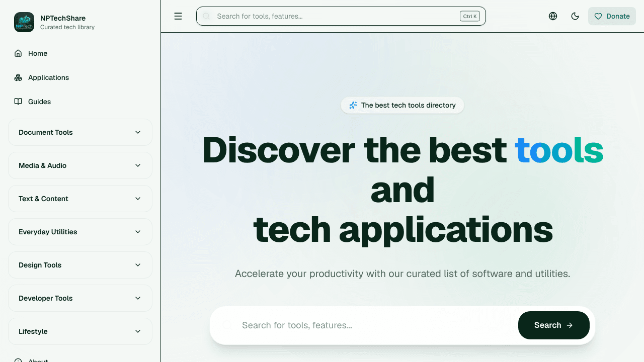The image size is (644, 362).
Task: Open Guides in the sidebar
Action: click(x=80, y=102)
